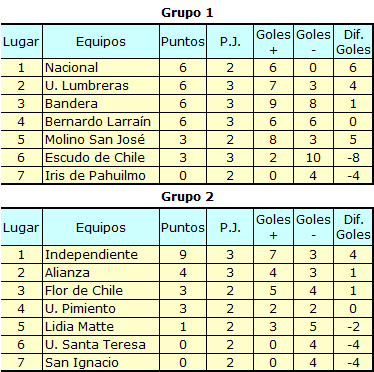Click the Grupo 2 title
Viewport: 374px width, 372px height.
[187, 197]
